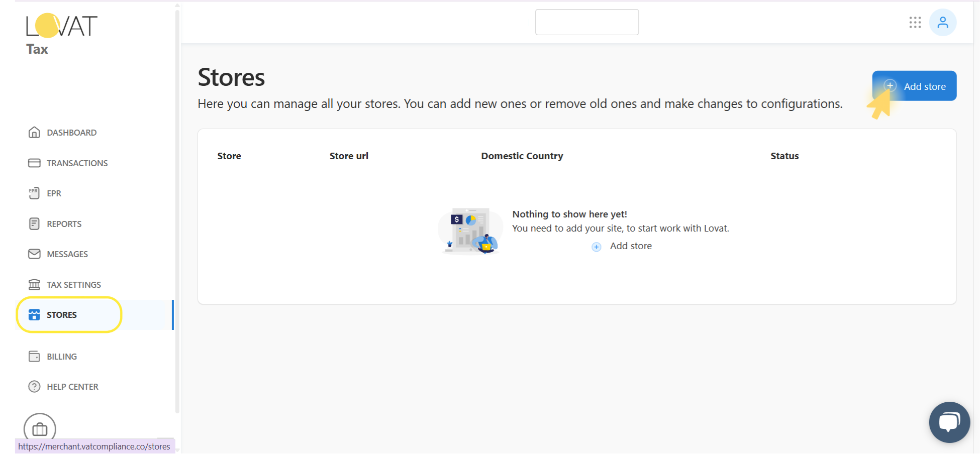Open the apps grid menu
980x454 pixels.
click(915, 23)
